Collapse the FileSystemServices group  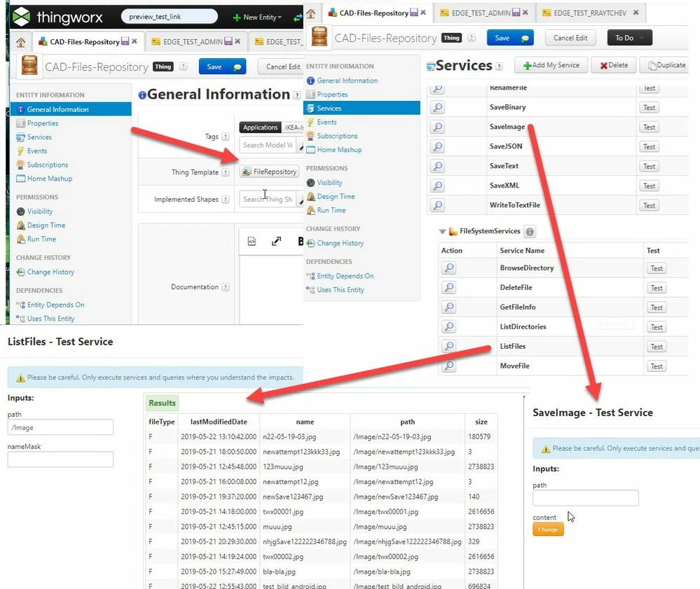442,231
